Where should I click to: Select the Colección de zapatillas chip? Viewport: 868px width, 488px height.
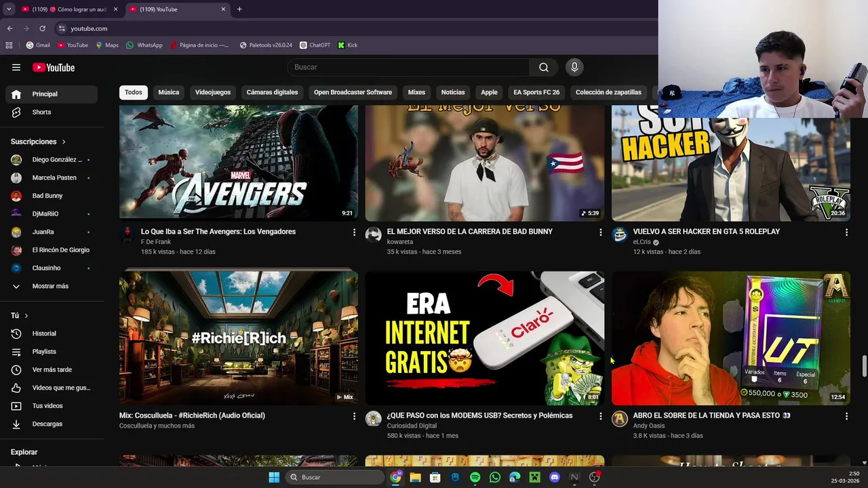608,92
